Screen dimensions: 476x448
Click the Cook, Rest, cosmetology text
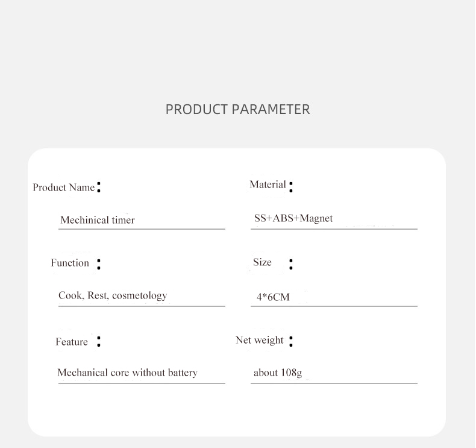point(113,295)
